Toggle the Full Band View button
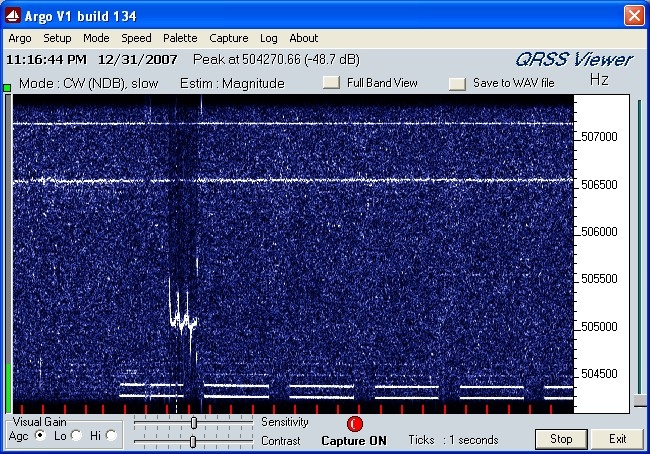The width and height of the screenshot is (650, 454). [x=331, y=83]
